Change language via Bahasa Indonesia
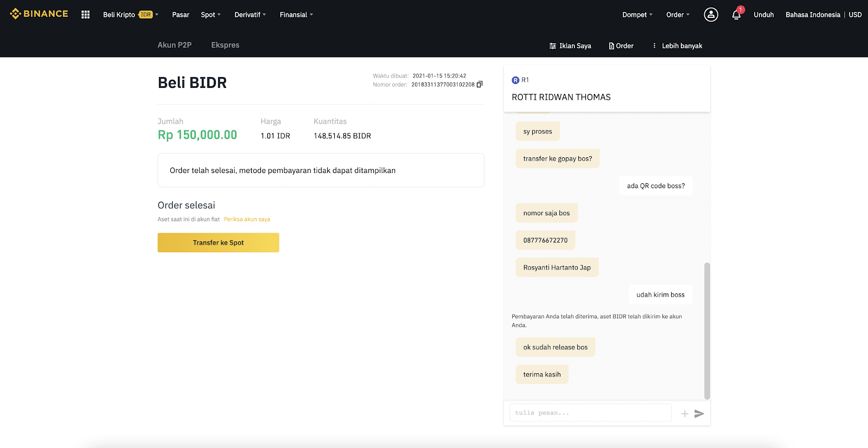The width and height of the screenshot is (868, 448). pyautogui.click(x=813, y=15)
